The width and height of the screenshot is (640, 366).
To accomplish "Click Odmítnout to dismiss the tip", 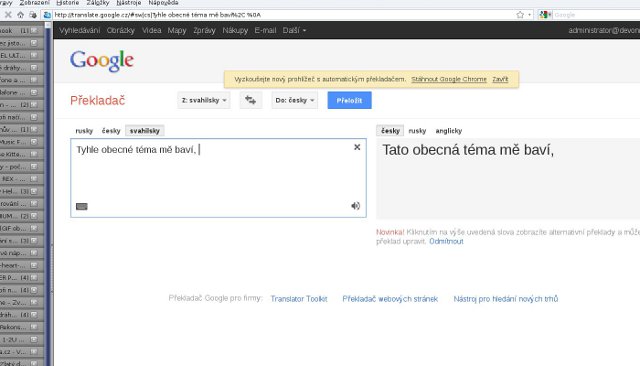I will pos(446,242).
